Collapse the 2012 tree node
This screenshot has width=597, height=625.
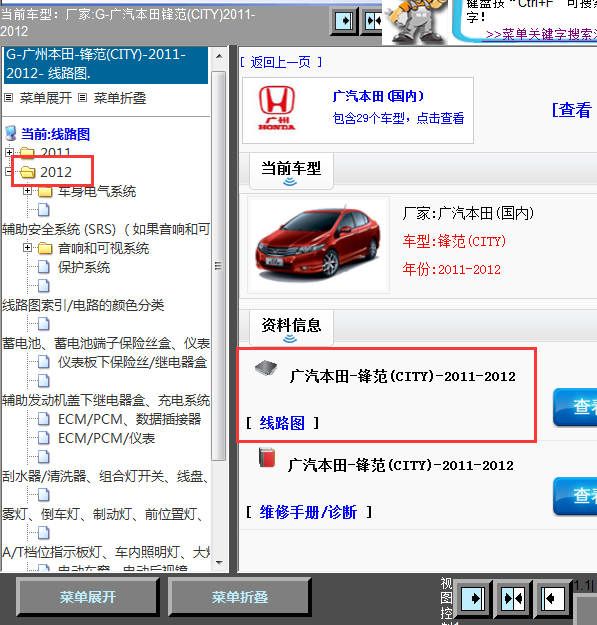[8, 172]
